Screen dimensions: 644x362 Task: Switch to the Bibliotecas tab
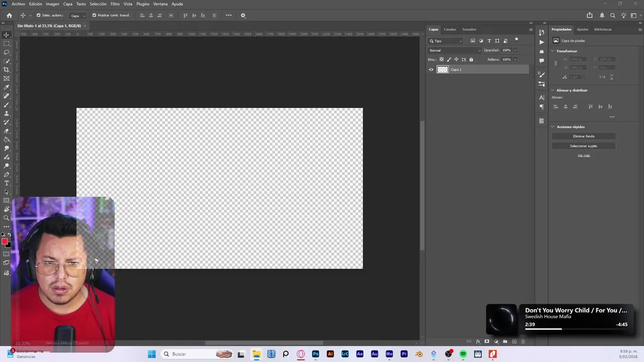(x=603, y=29)
